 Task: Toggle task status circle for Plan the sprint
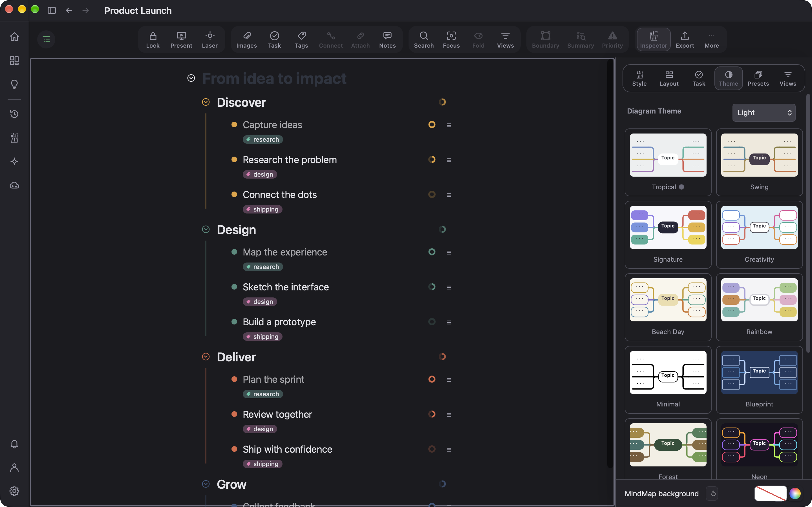click(432, 379)
